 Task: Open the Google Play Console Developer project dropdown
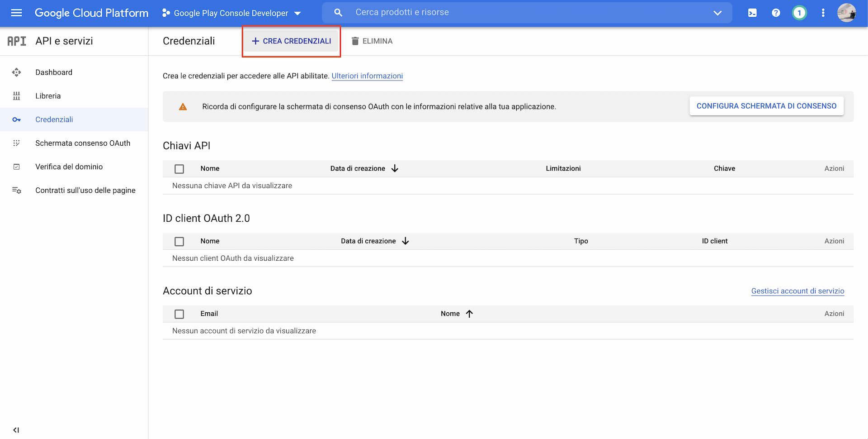(x=231, y=13)
